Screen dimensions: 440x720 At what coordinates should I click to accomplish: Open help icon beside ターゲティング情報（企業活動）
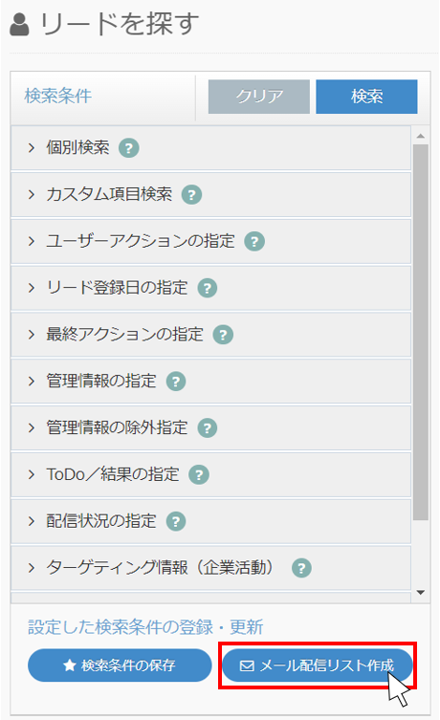click(x=301, y=568)
